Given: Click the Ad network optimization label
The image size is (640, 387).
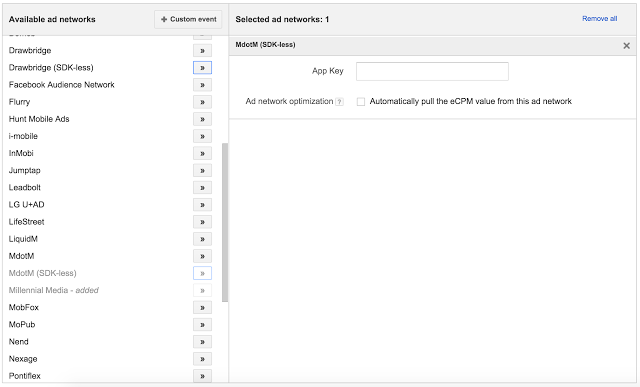Looking at the screenshot, I should (x=289, y=101).
